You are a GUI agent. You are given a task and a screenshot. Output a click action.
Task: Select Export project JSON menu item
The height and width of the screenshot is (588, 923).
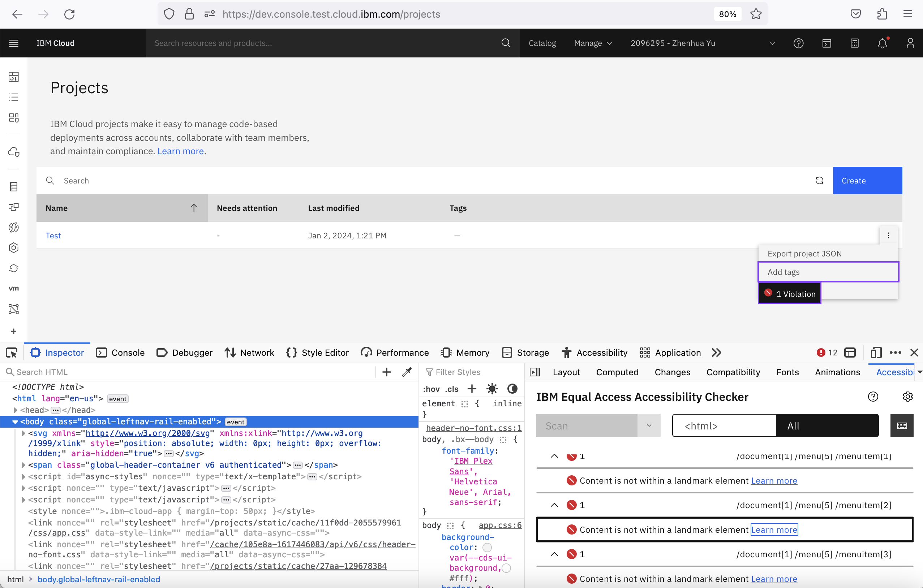click(828, 254)
